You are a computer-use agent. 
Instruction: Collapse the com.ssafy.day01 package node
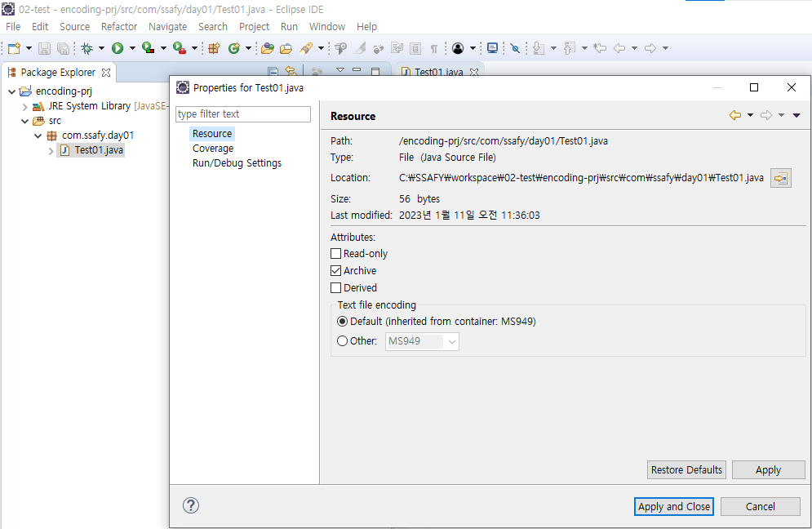coord(38,136)
